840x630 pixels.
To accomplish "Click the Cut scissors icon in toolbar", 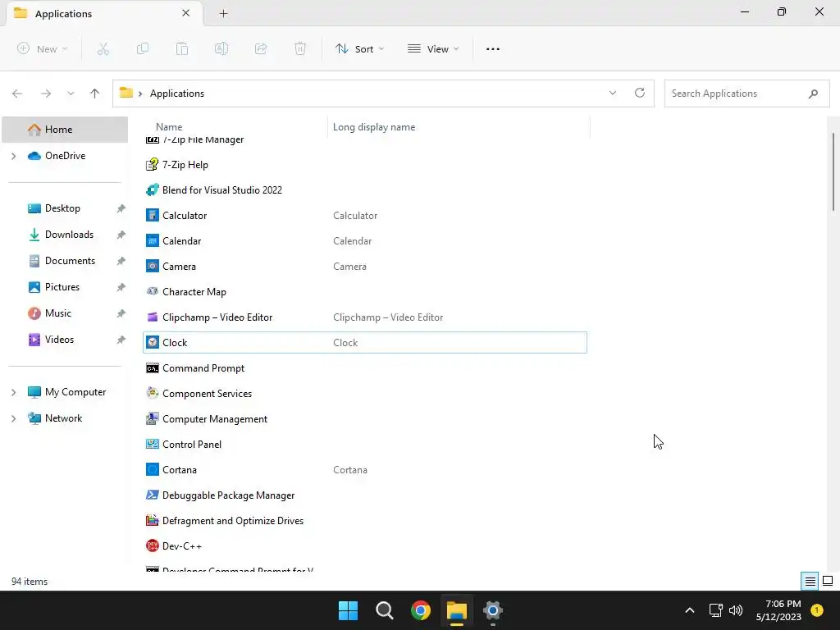I will [103, 48].
